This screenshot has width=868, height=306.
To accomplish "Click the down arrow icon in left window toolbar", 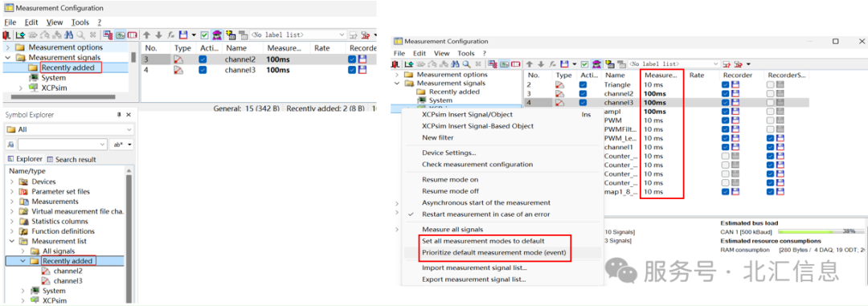I will tap(159, 35).
